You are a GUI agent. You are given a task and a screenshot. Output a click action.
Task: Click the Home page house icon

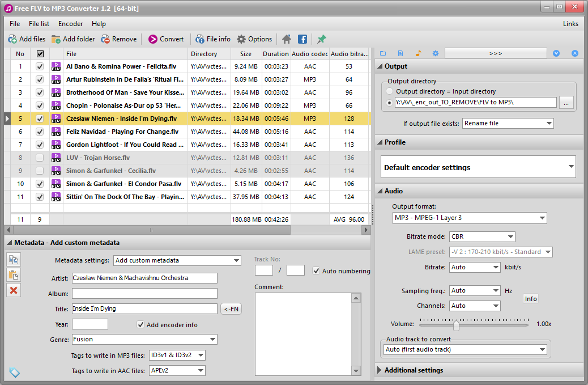point(287,39)
